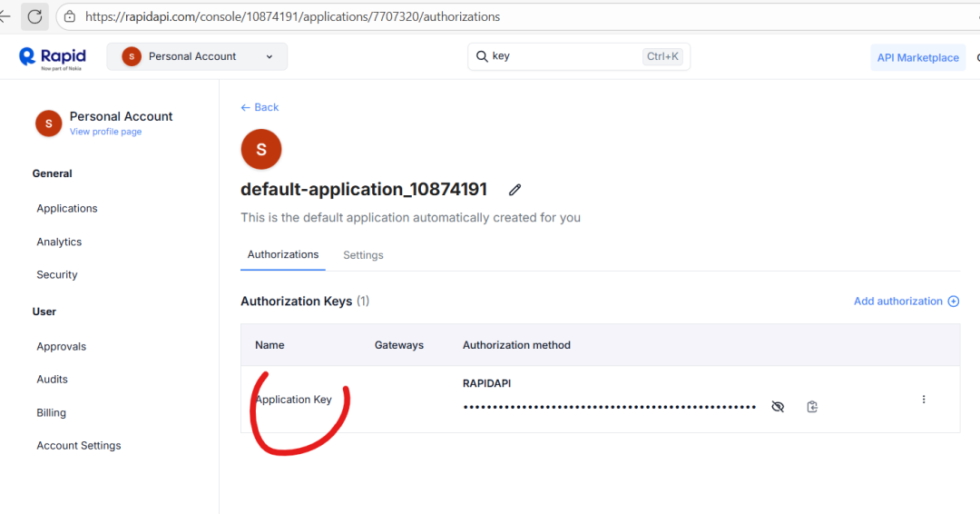This screenshot has height=514, width=980.
Task: Click the masked RAPIDAPI key value
Action: [x=610, y=407]
